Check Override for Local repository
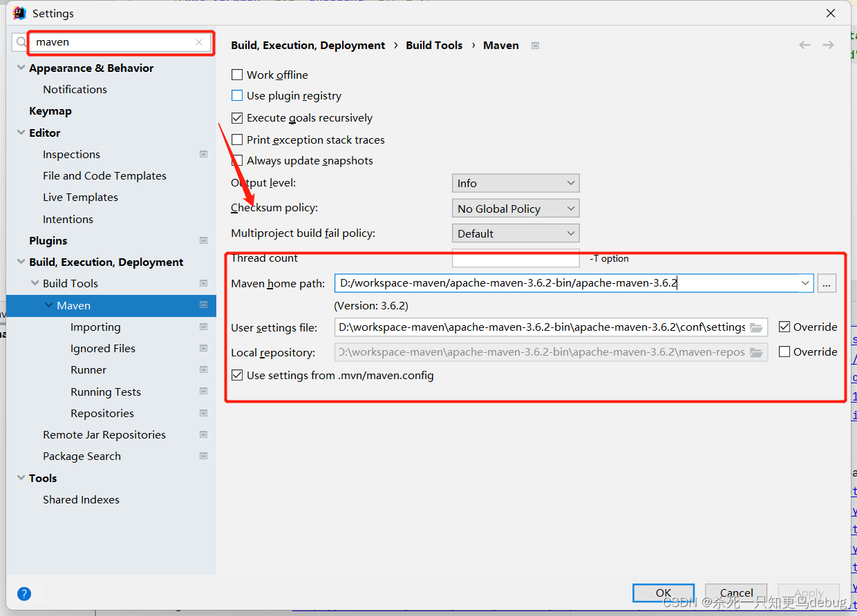Image resolution: width=857 pixels, height=616 pixels. click(x=784, y=352)
